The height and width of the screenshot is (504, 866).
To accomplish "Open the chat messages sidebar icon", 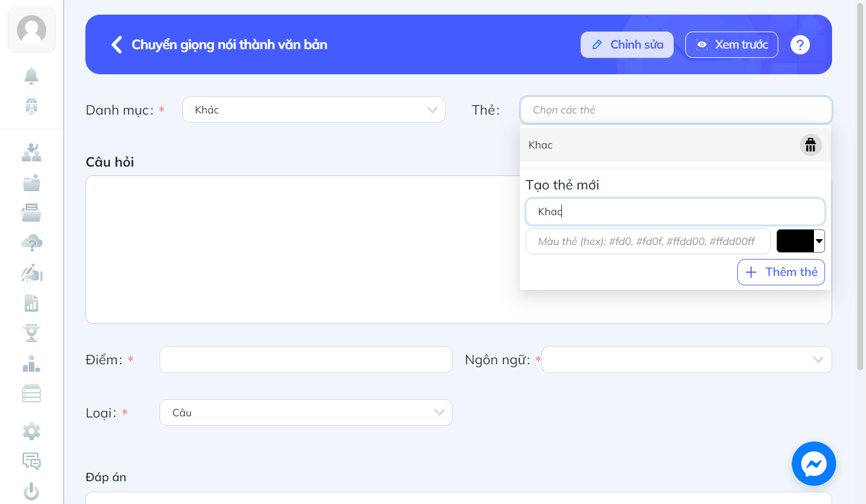I will [x=32, y=461].
